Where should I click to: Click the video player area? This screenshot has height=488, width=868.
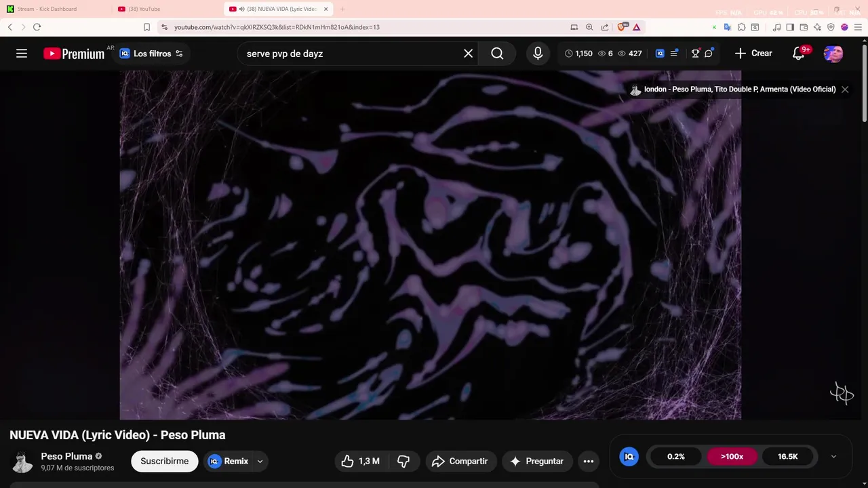[431, 245]
